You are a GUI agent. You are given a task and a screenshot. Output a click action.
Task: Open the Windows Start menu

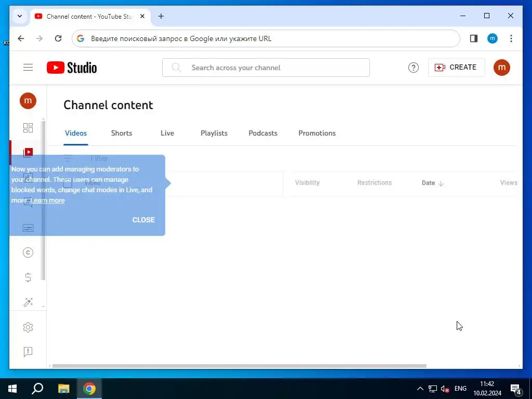pyautogui.click(x=12, y=389)
